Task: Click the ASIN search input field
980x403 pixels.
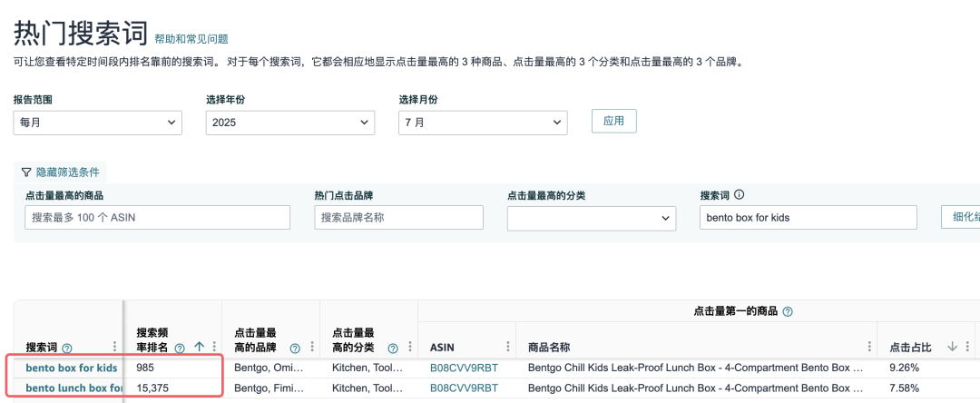Action: coord(157,218)
